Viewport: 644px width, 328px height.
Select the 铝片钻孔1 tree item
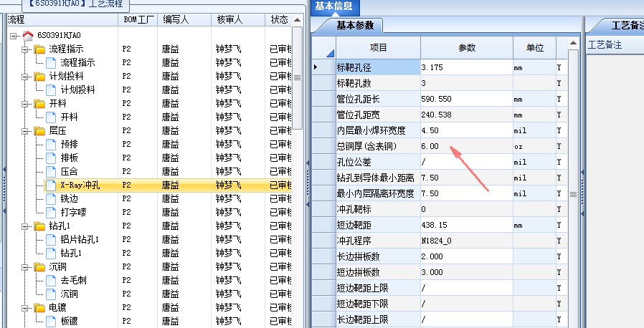click(80, 239)
